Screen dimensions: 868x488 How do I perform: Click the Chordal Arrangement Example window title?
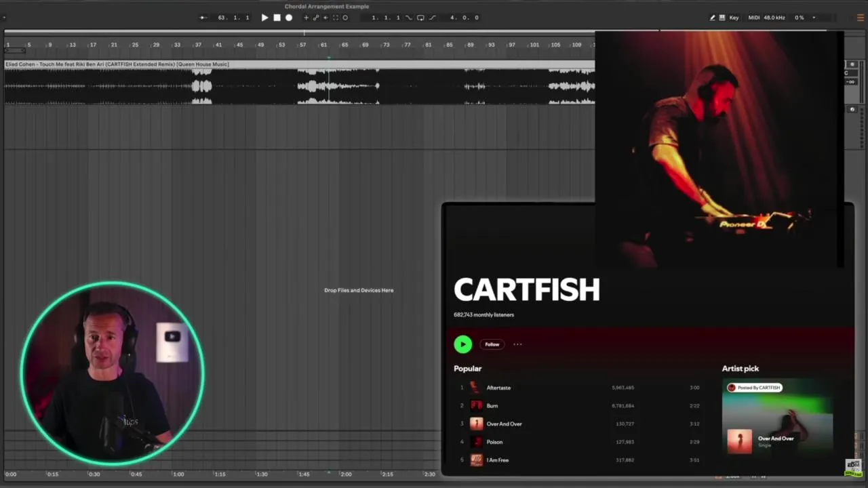327,6
